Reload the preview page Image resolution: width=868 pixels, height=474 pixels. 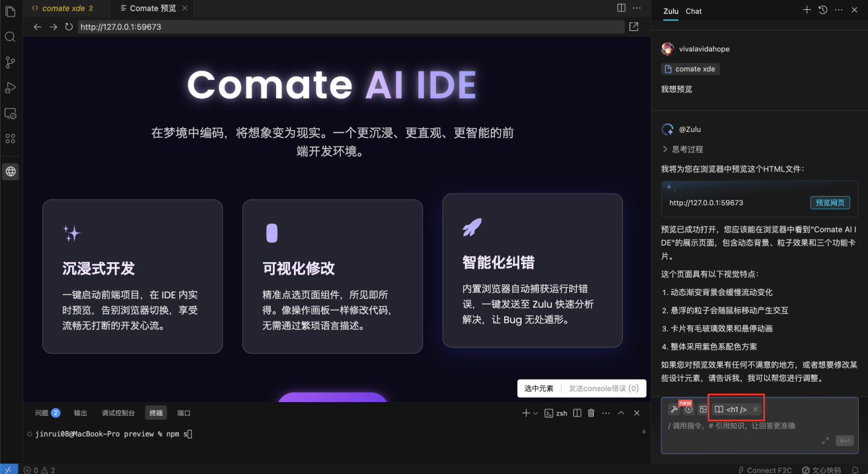(69, 27)
